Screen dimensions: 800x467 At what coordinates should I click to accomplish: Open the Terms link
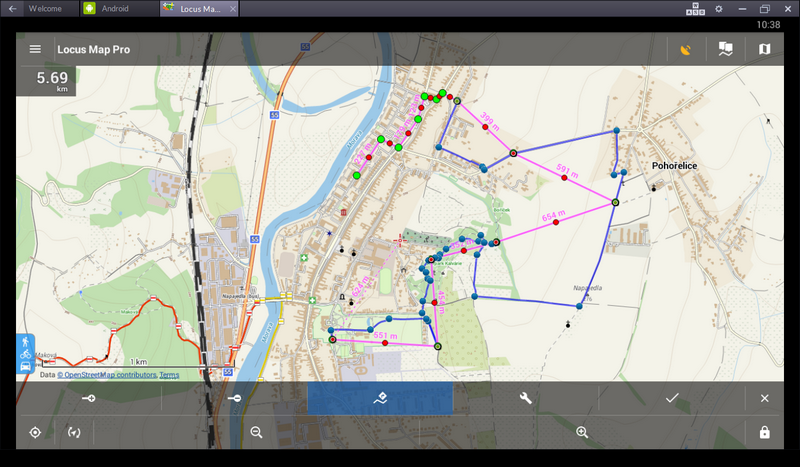[x=169, y=375]
